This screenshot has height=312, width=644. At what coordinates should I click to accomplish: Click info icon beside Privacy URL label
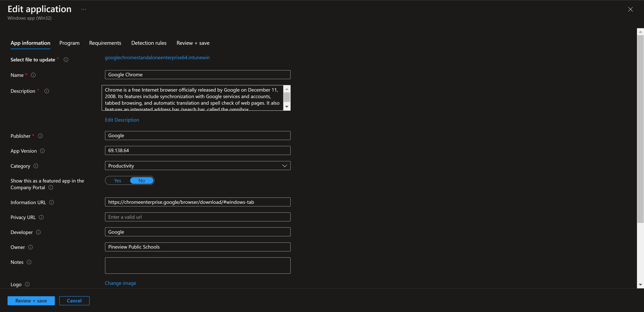point(41,217)
